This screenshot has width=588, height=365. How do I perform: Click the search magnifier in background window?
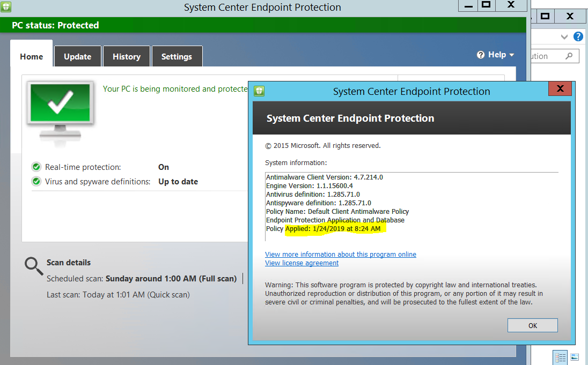(569, 56)
